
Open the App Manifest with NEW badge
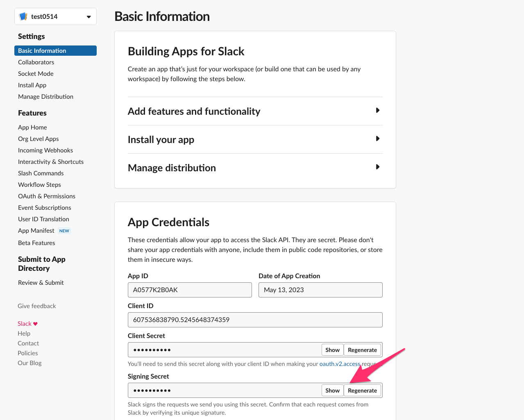coord(36,230)
